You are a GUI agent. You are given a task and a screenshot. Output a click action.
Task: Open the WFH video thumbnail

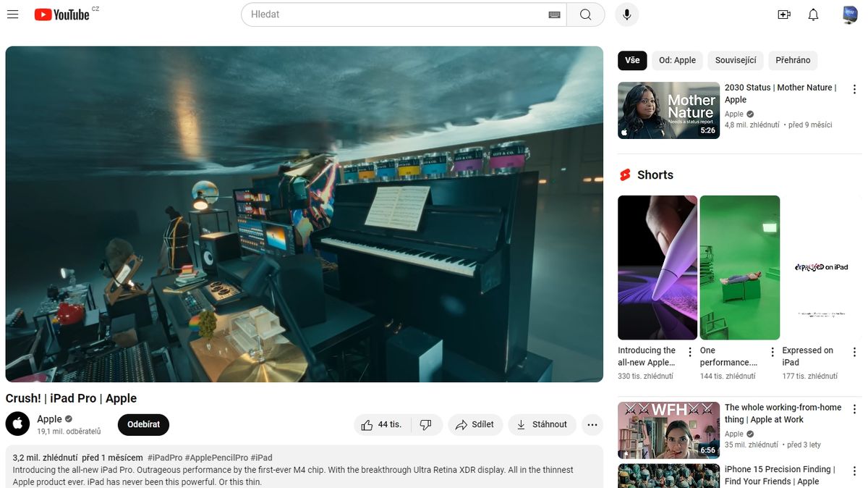[668, 430]
